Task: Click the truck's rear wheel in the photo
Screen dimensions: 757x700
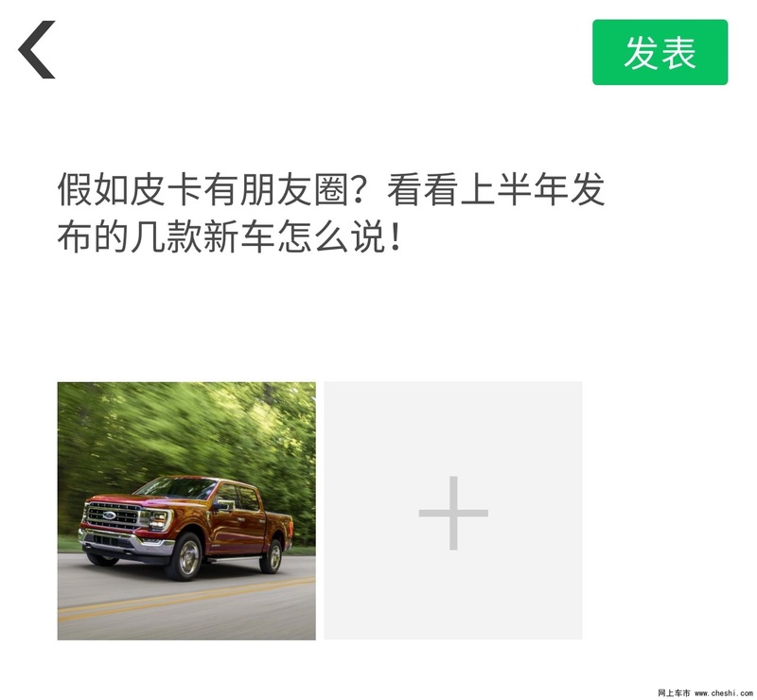Action: click(273, 556)
